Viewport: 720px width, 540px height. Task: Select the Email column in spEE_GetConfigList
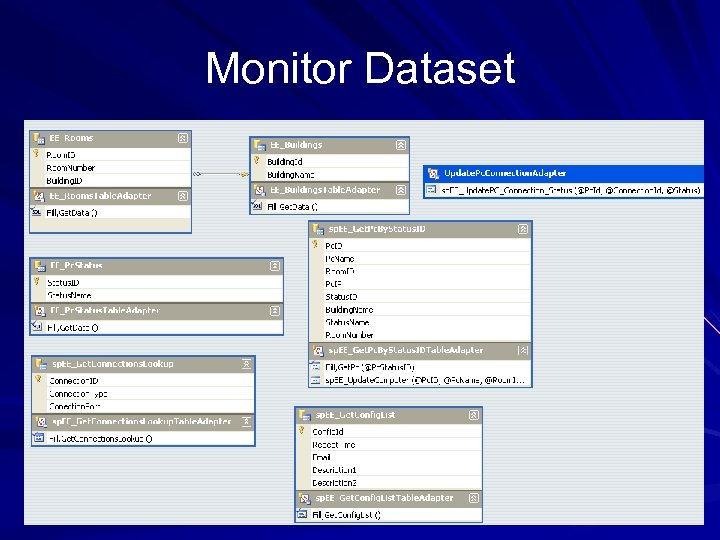point(321,457)
